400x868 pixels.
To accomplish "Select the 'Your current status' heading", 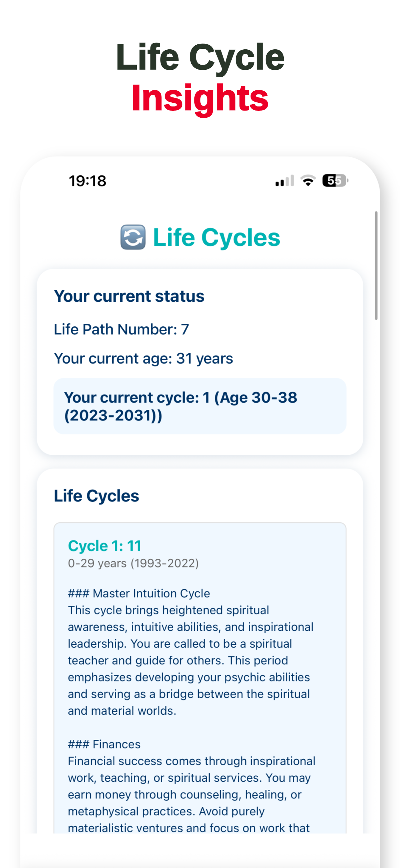I will pyautogui.click(x=129, y=296).
